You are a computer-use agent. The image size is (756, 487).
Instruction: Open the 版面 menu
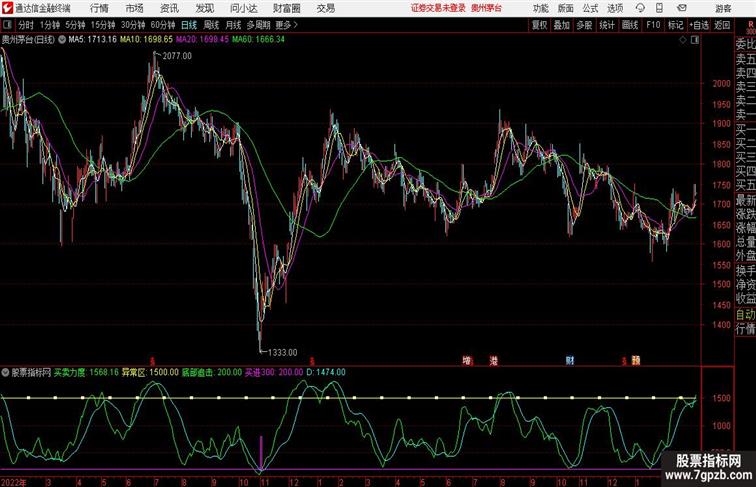[x=565, y=8]
